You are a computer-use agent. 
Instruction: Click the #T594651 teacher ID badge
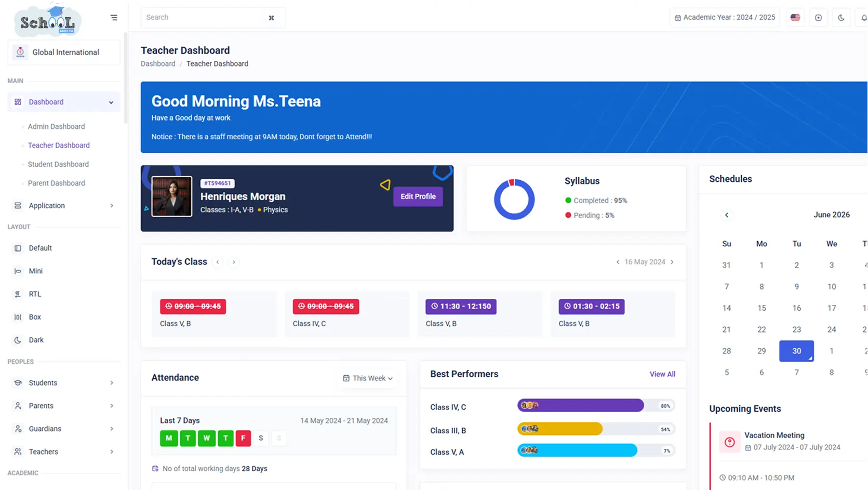coord(217,183)
